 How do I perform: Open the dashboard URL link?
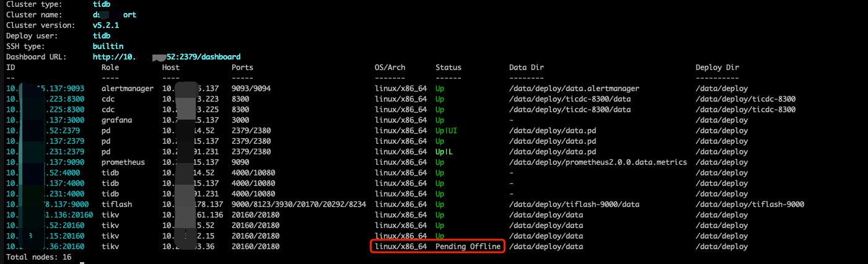[167, 56]
